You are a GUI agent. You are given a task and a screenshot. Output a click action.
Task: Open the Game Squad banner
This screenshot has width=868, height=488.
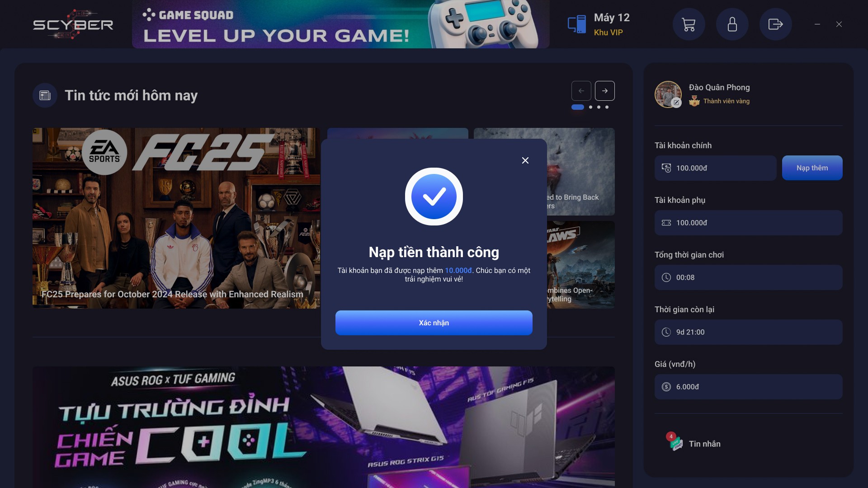tap(340, 24)
